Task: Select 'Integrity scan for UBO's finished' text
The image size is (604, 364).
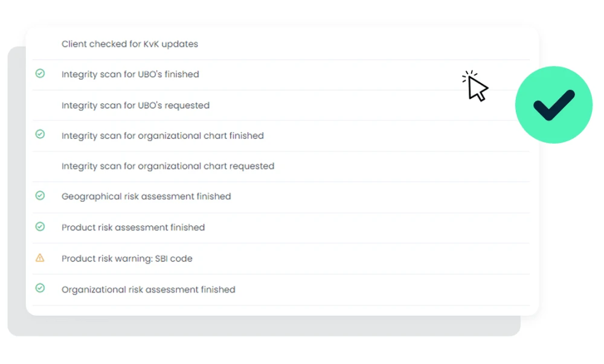Action: [x=130, y=74]
